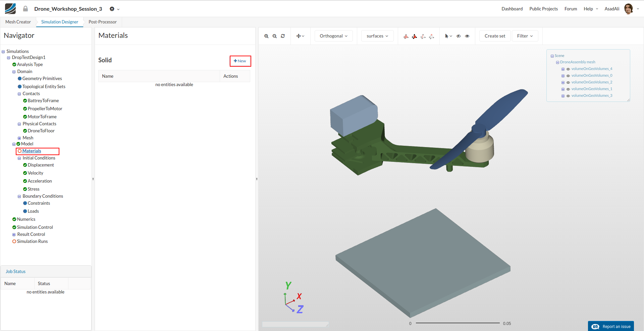
Task: Click the New button to add material
Action: (x=240, y=61)
